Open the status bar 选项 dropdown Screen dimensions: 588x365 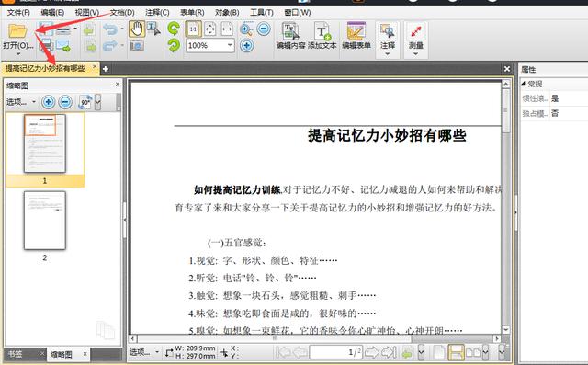coord(144,352)
